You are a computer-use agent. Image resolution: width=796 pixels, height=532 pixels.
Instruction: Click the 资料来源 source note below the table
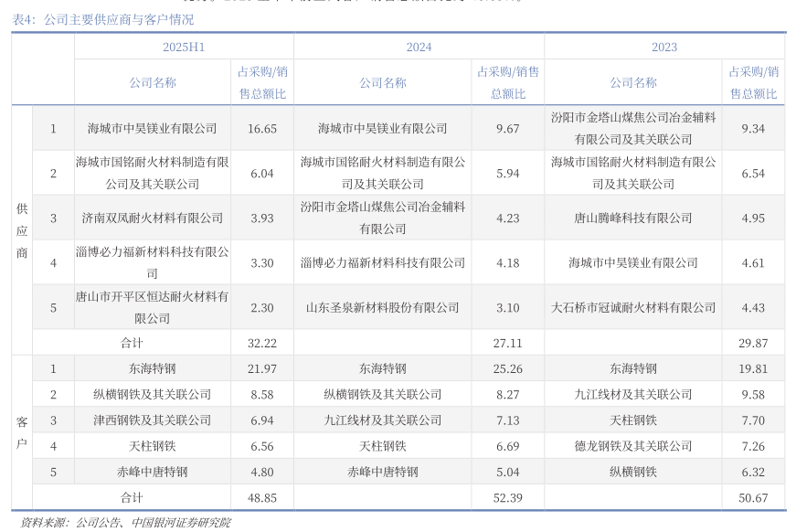click(x=126, y=523)
